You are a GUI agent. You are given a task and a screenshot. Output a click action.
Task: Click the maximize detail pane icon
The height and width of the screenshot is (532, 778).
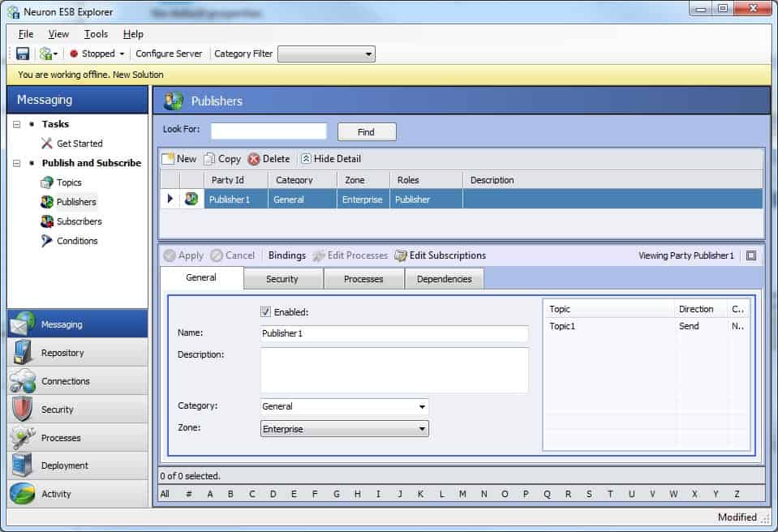click(751, 255)
